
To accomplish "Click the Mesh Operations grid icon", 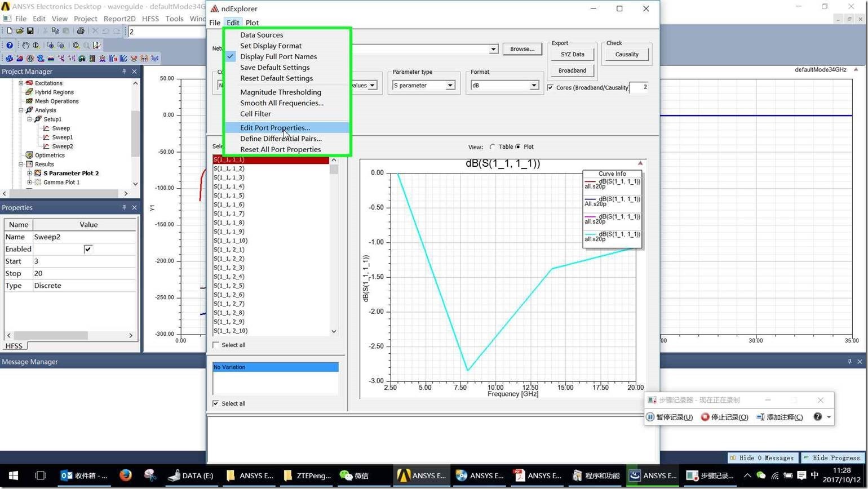I will click(29, 101).
